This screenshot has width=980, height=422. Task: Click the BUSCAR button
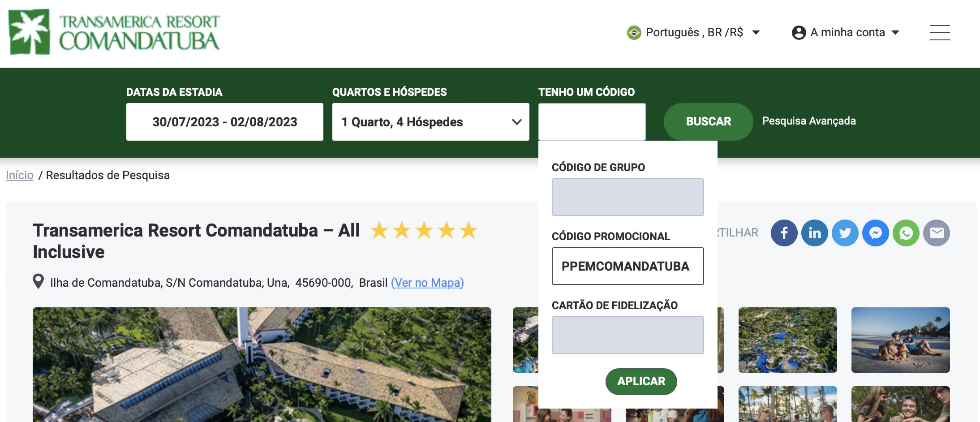point(708,121)
